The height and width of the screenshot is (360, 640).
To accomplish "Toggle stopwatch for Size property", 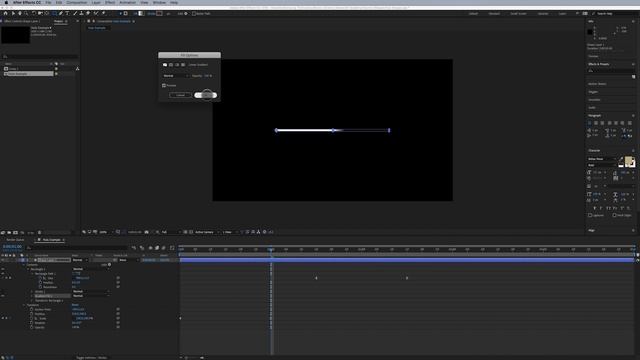I will 40,278.
